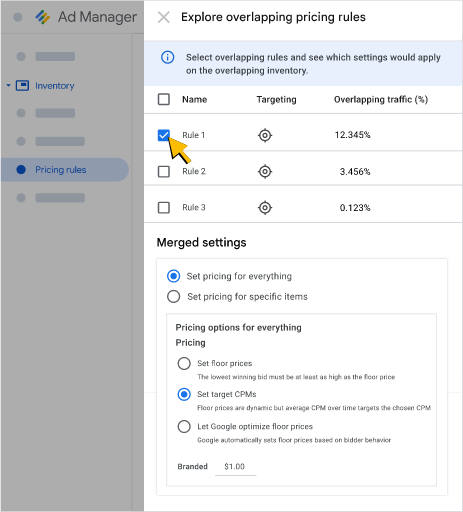Choose the Set target CPMs option

pos(184,394)
